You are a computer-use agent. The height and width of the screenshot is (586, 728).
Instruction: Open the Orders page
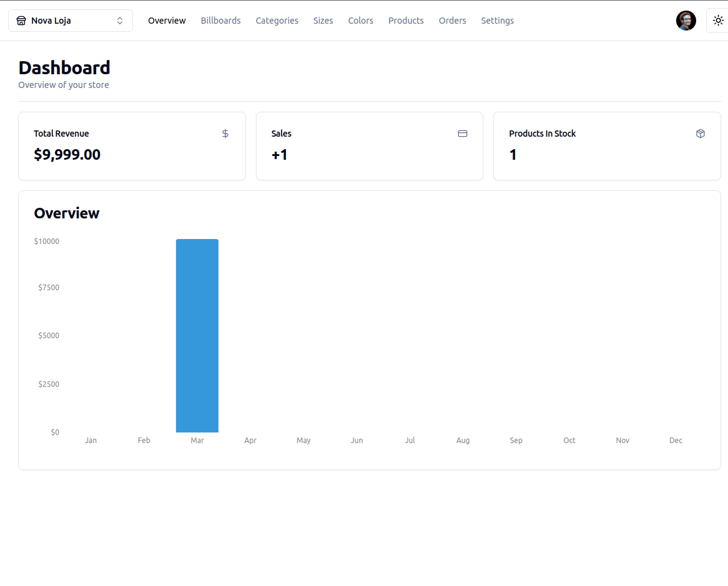coord(452,21)
